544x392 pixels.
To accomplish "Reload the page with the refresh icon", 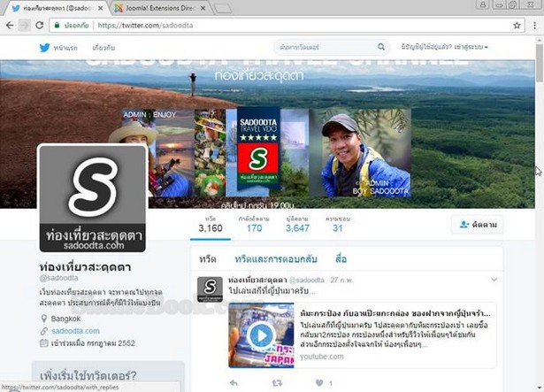I will 40,26.
